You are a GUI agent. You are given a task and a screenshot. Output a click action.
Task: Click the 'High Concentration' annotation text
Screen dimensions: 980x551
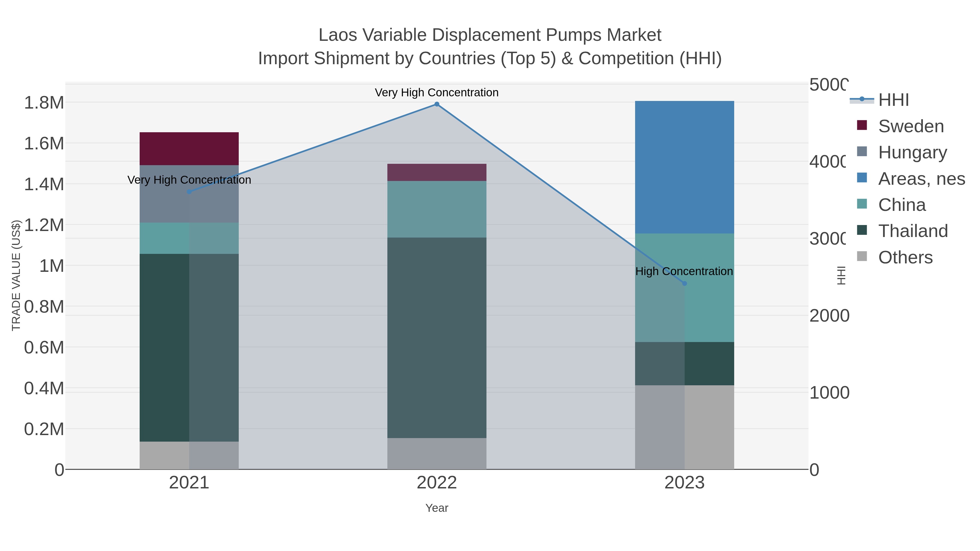pos(684,271)
